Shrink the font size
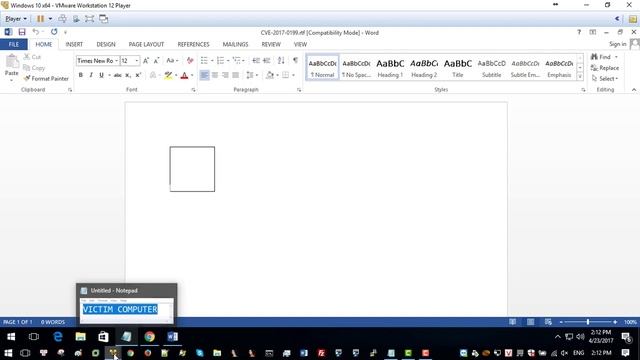 pos(156,61)
